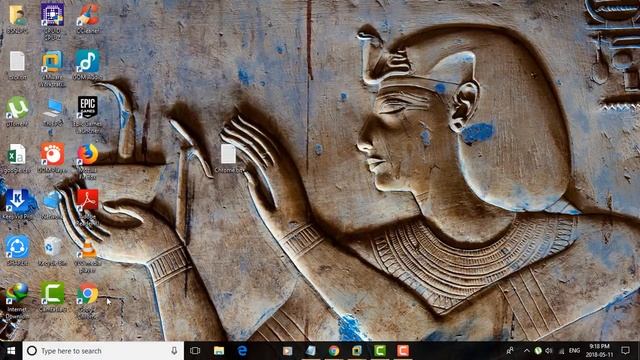Image resolution: width=640 pixels, height=360 pixels.
Task: Open Acrobat Reader desktop shortcut
Action: click(87, 207)
